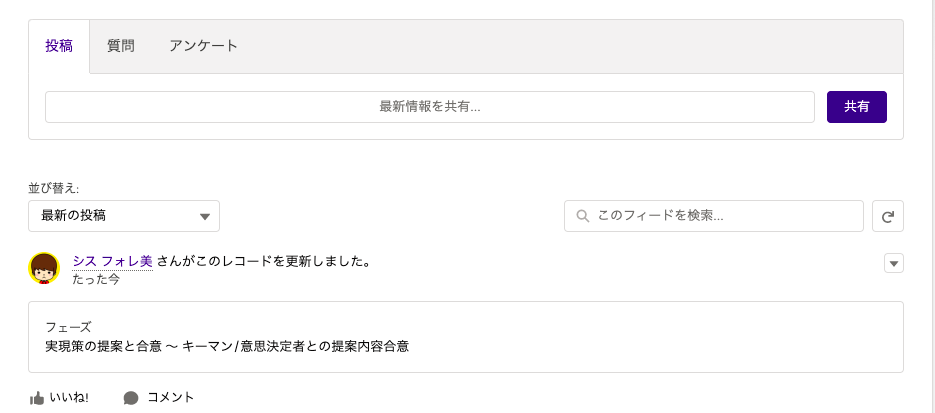Click the comment speech bubble icon

(x=131, y=398)
